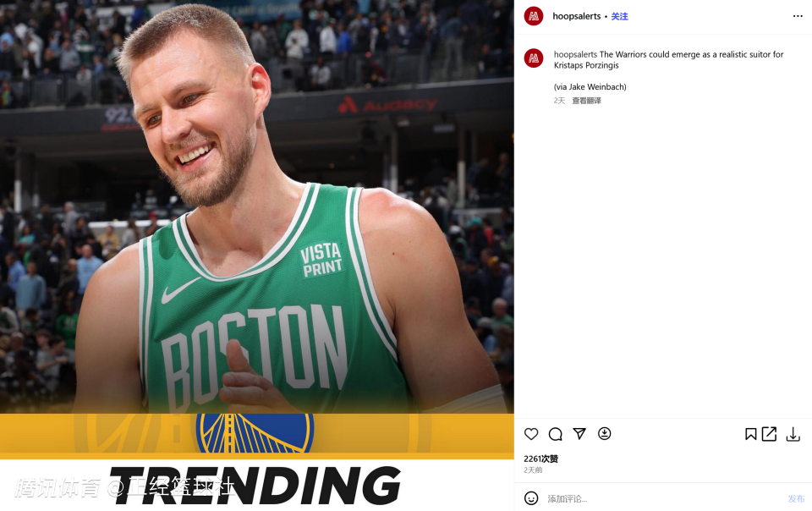Follow hoopsalerts via 关注 link
This screenshot has height=511, width=812.
[619, 17]
